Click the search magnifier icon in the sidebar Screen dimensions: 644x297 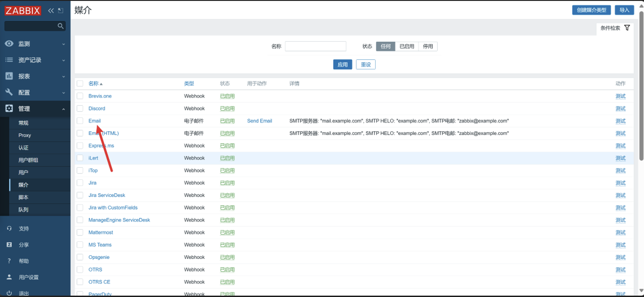pos(61,26)
